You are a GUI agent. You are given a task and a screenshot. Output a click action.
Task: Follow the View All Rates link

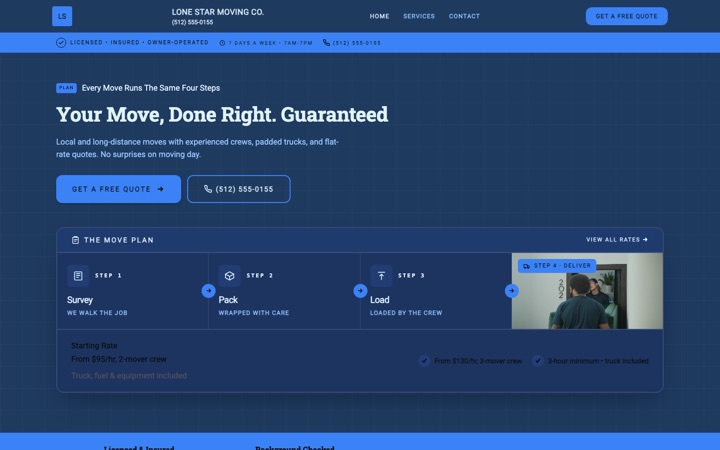[x=617, y=240]
